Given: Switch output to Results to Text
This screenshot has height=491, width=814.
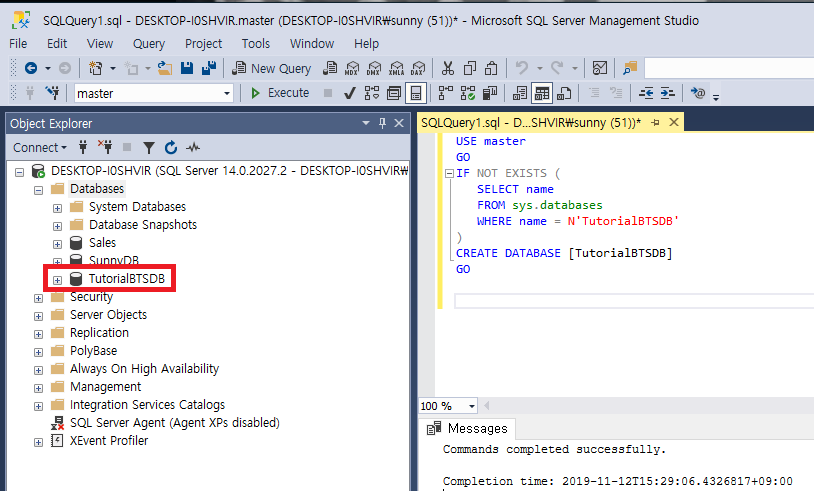Looking at the screenshot, I should (x=520, y=93).
